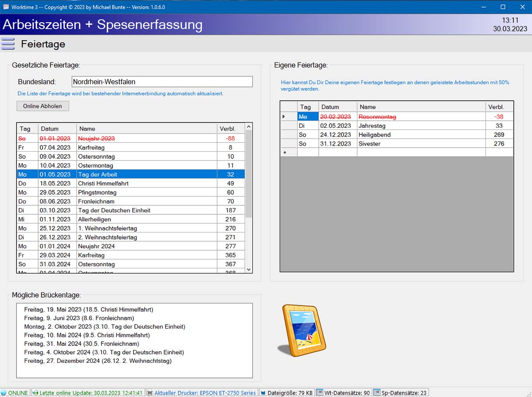This screenshot has height=397, width=532.
Task: Click the Sivester name cell
Action: [421, 143]
